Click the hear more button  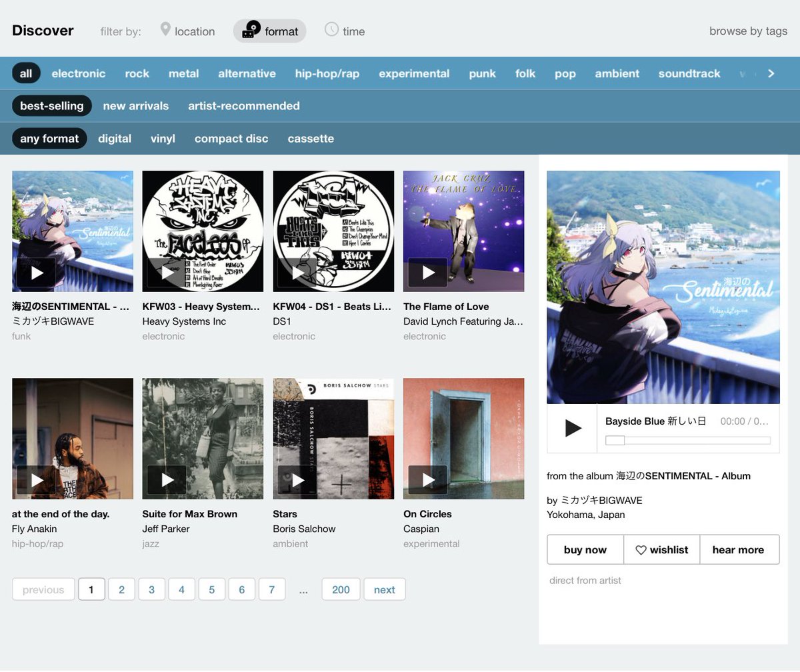pyautogui.click(x=739, y=550)
